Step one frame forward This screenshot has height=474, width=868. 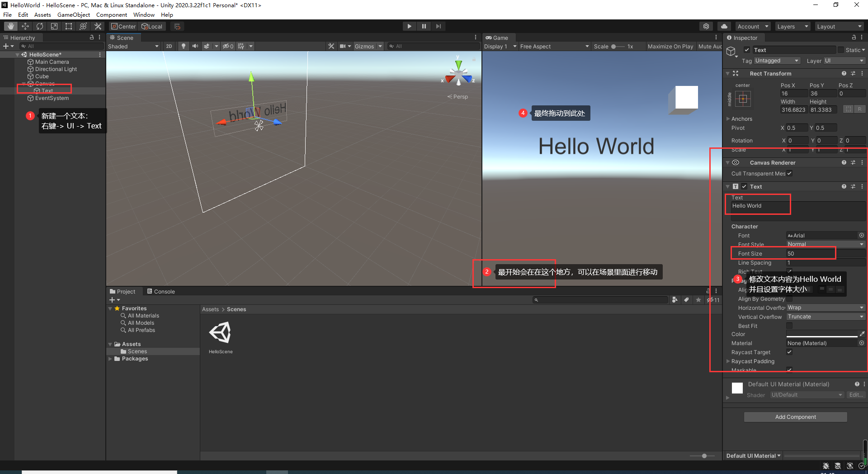coord(438,26)
